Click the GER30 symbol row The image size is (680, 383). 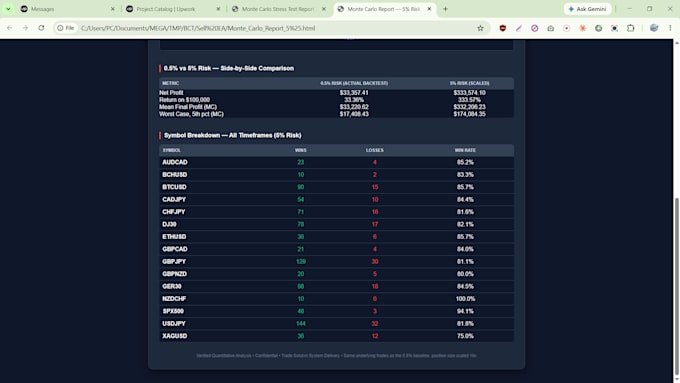point(337,286)
